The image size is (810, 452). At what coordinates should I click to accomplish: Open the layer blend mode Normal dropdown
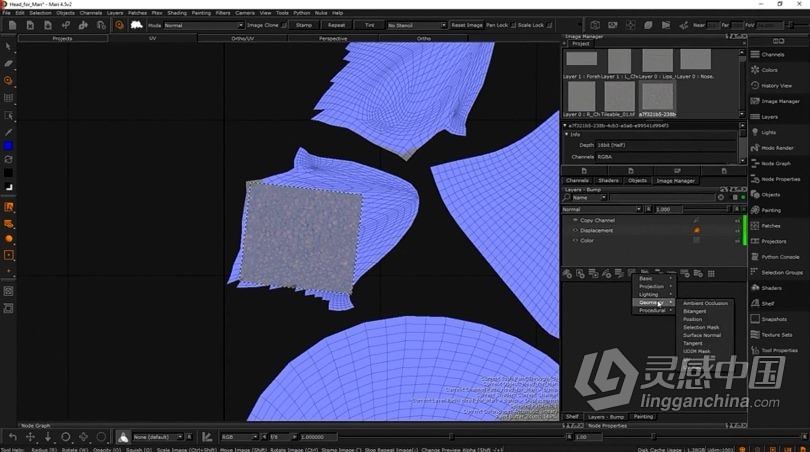point(601,209)
